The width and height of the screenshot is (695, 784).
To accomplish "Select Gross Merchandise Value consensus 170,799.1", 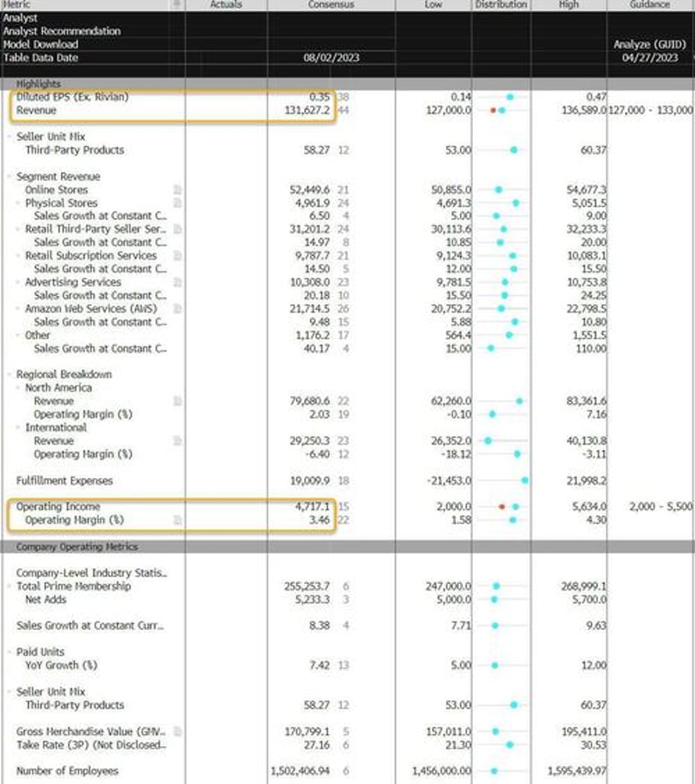I will pyautogui.click(x=307, y=732).
